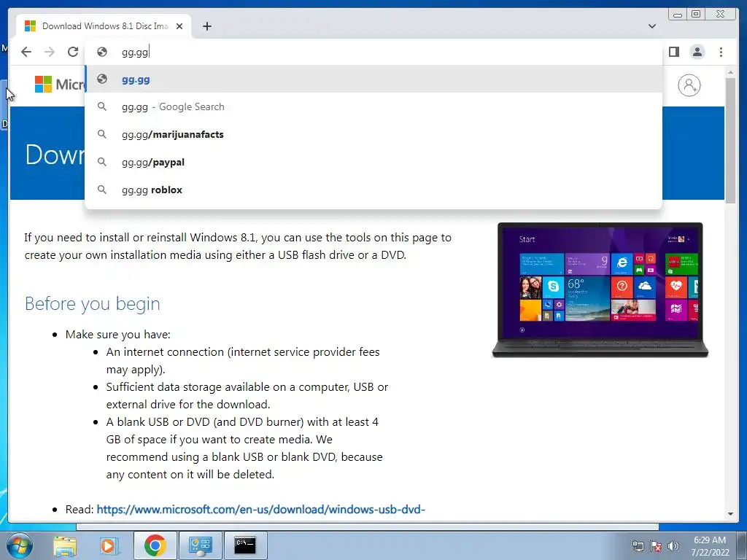Click the Microsoft account sign-in icon
This screenshot has height=560, width=747.
point(689,85)
